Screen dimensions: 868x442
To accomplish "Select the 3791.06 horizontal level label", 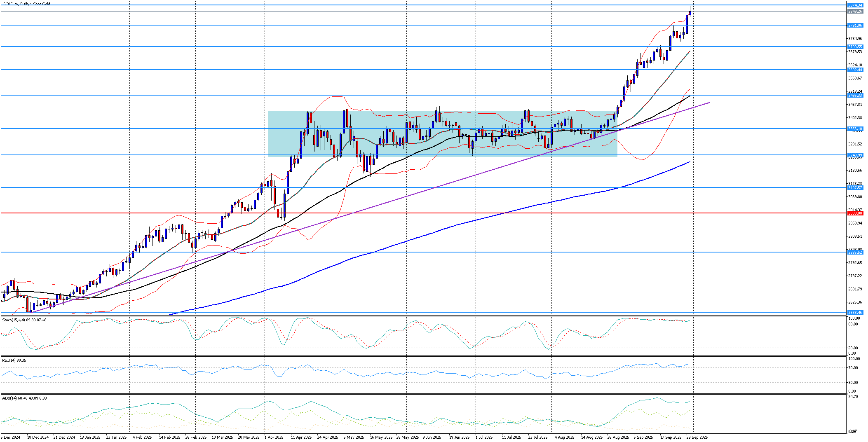I will pyautogui.click(x=855, y=26).
